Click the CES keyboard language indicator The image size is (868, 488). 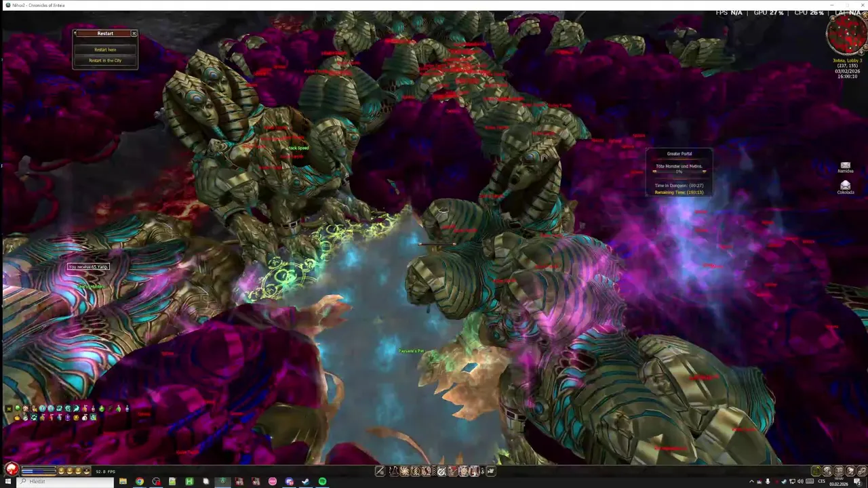tap(822, 481)
